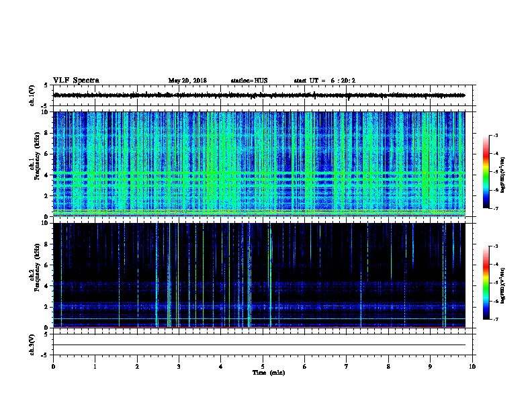This screenshot has width=532, height=411.
Task: Click the ch.1 color scale bar
Action: (486, 172)
